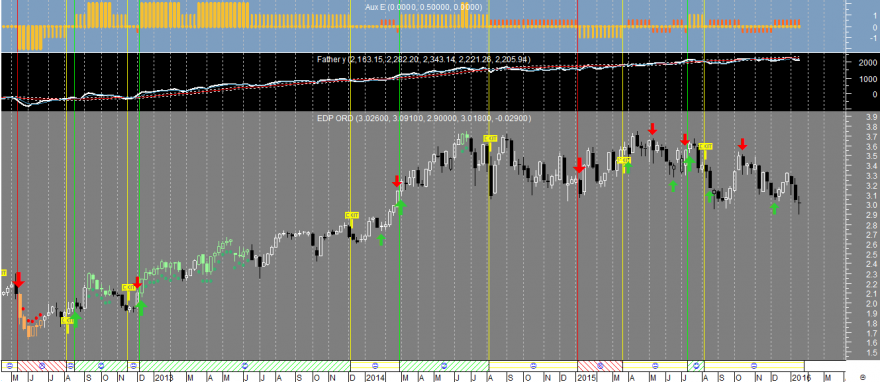This screenshot has width=880, height=382.
Task: Click the red down arrow at October 2015
Action: [742, 144]
